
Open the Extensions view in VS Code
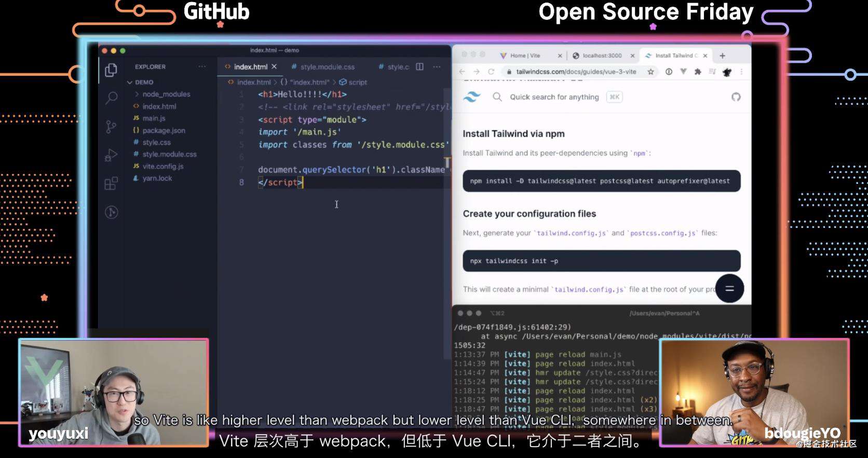click(111, 183)
